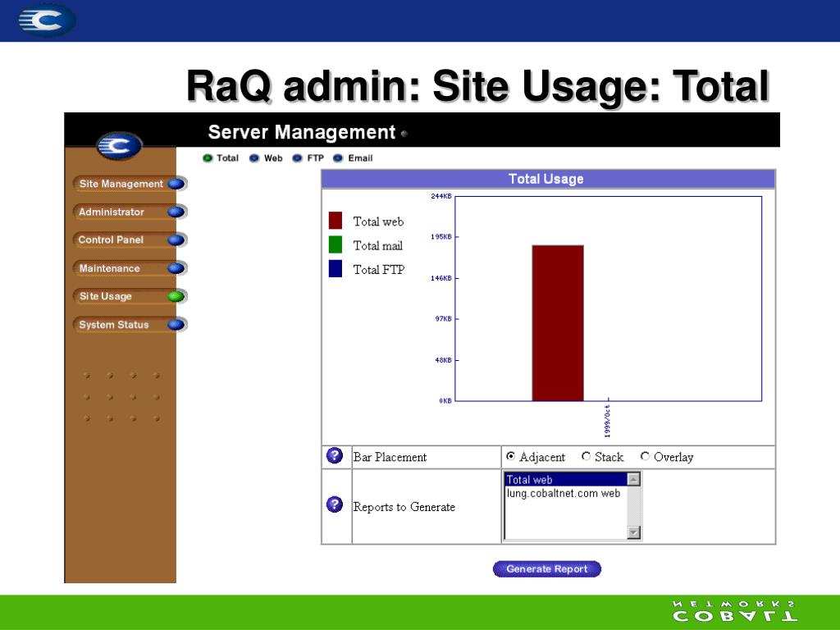
Task: Click the Cobalt logo above the sidebar
Action: point(119,146)
